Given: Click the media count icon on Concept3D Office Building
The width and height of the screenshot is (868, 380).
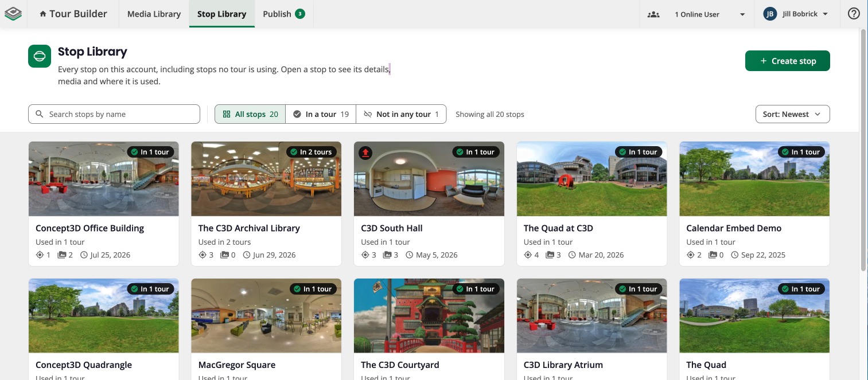Looking at the screenshot, I should point(62,255).
